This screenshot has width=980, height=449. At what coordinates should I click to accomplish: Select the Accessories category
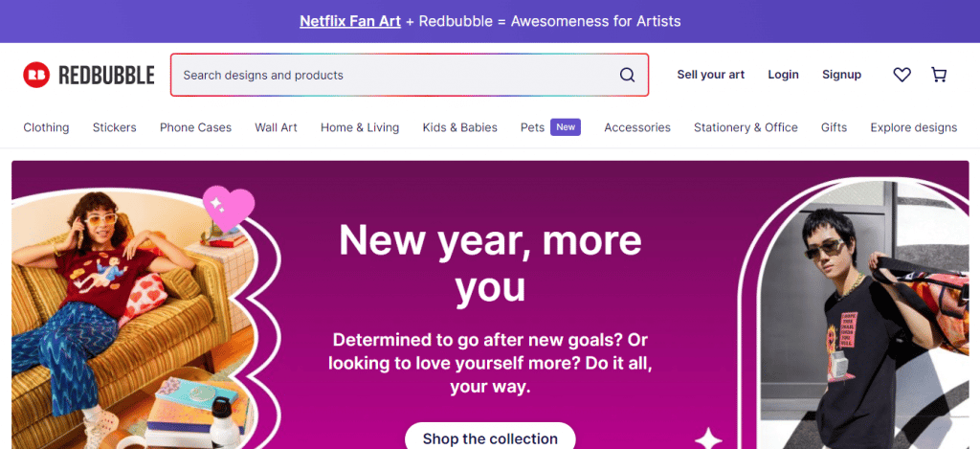637,127
